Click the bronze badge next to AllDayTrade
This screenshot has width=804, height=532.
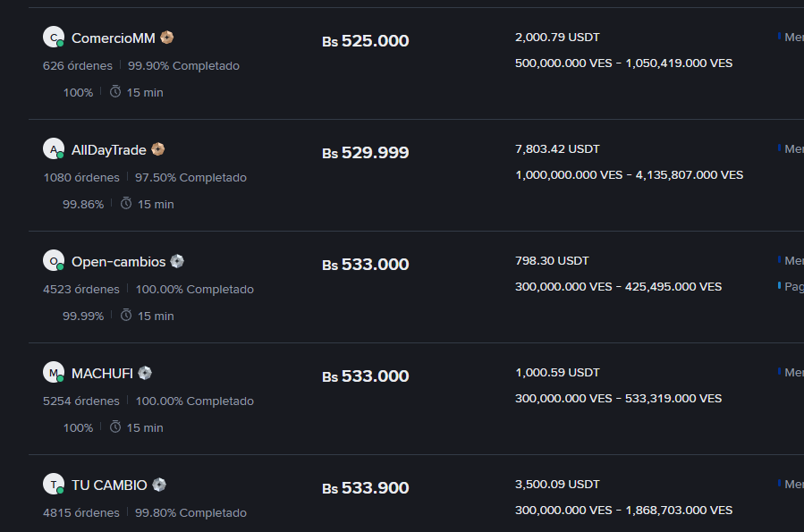coord(157,149)
